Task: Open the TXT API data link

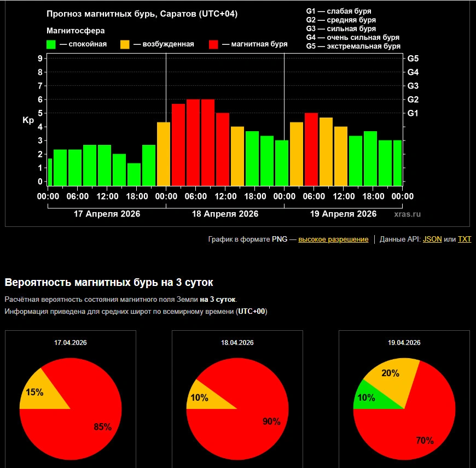Action: 464,239
